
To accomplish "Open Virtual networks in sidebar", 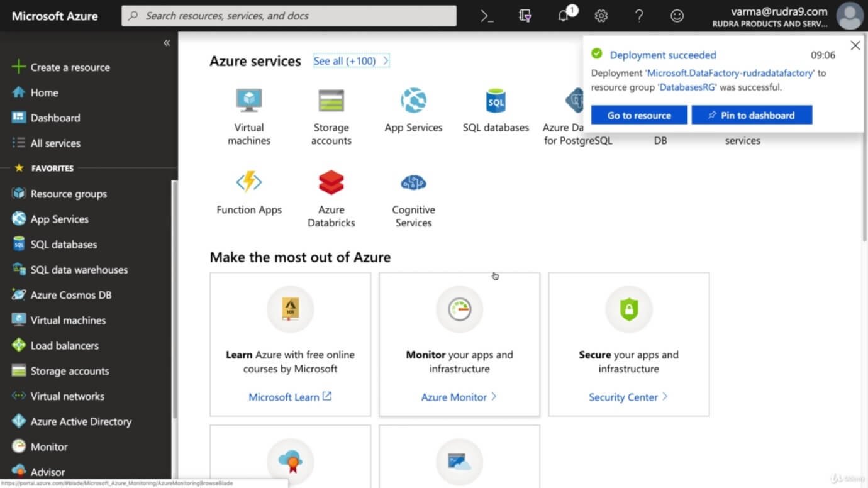I will (58, 396).
